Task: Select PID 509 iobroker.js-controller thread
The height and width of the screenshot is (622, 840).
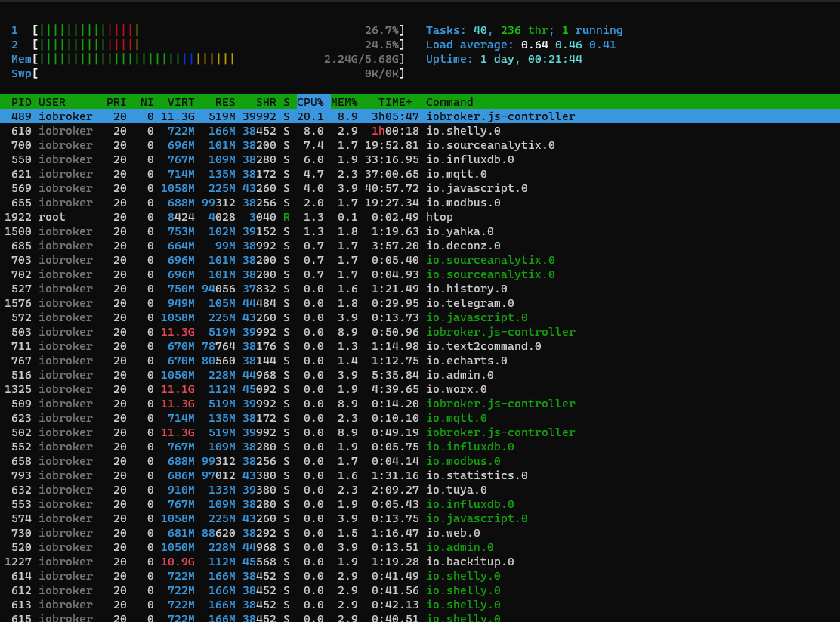Action: (x=420, y=404)
